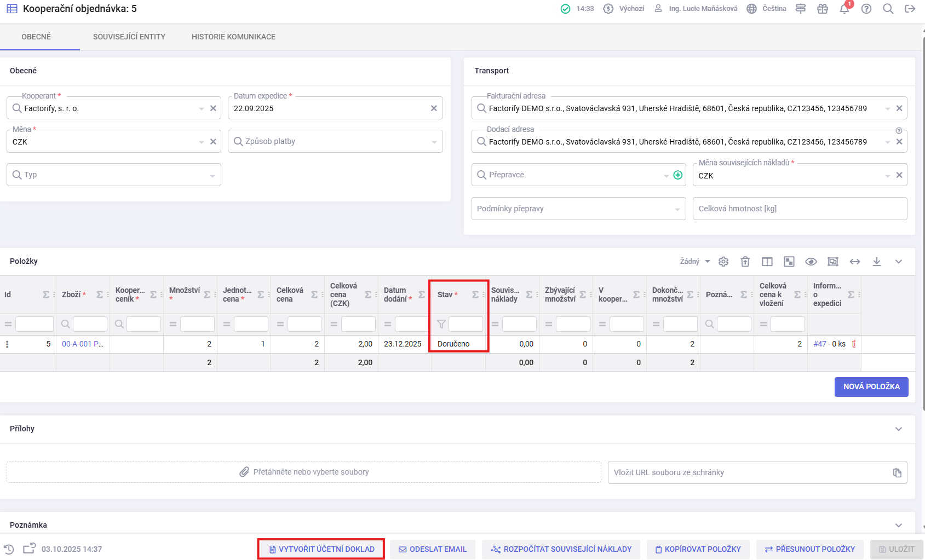925x560 pixels.
Task: Open the help question mark icon
Action: 866,9
